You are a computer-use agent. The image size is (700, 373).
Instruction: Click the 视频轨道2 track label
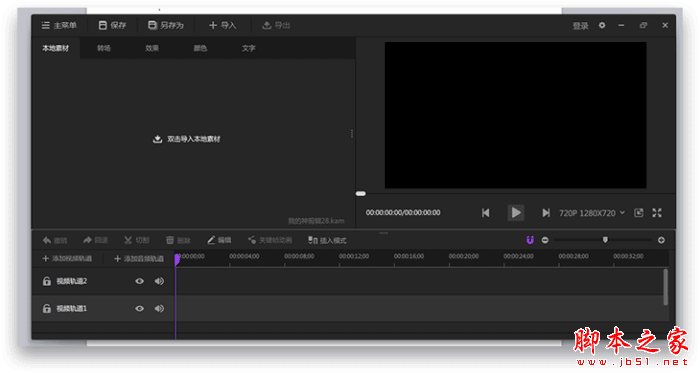pyautogui.click(x=71, y=281)
